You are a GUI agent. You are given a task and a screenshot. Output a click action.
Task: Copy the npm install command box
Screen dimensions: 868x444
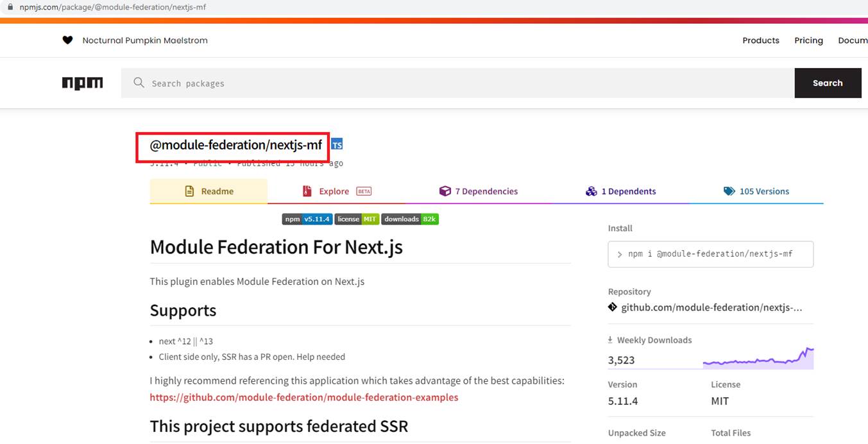click(710, 254)
